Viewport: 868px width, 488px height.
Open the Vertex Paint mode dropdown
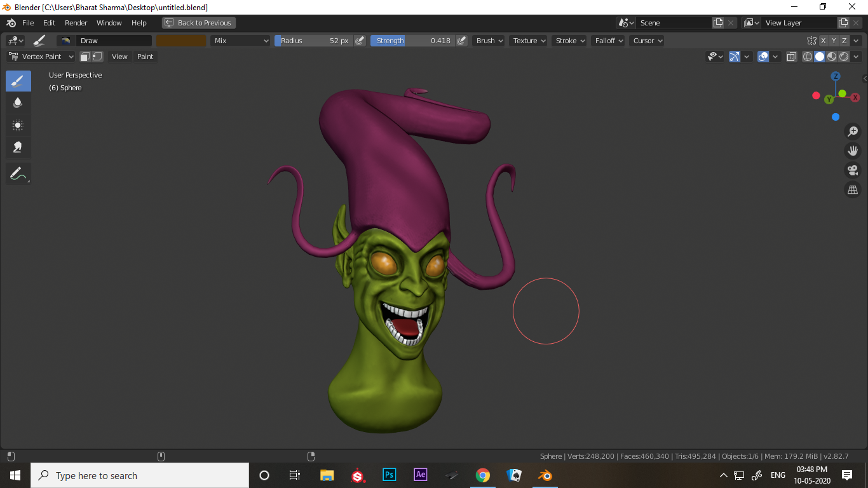point(40,57)
